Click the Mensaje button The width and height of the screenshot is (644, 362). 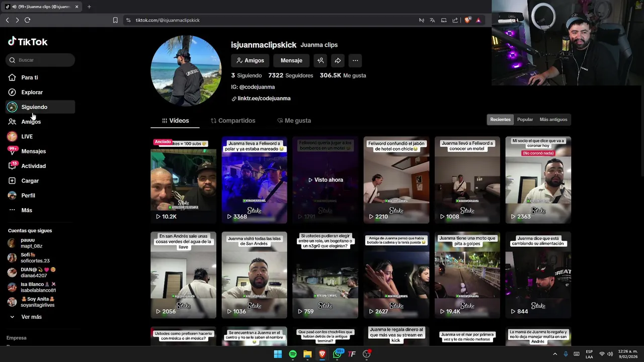tap(291, 60)
